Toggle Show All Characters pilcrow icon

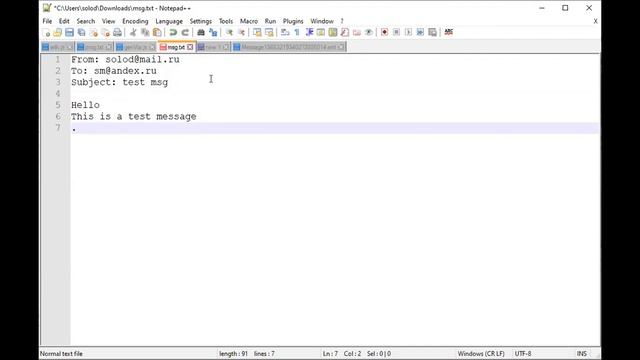[297, 33]
